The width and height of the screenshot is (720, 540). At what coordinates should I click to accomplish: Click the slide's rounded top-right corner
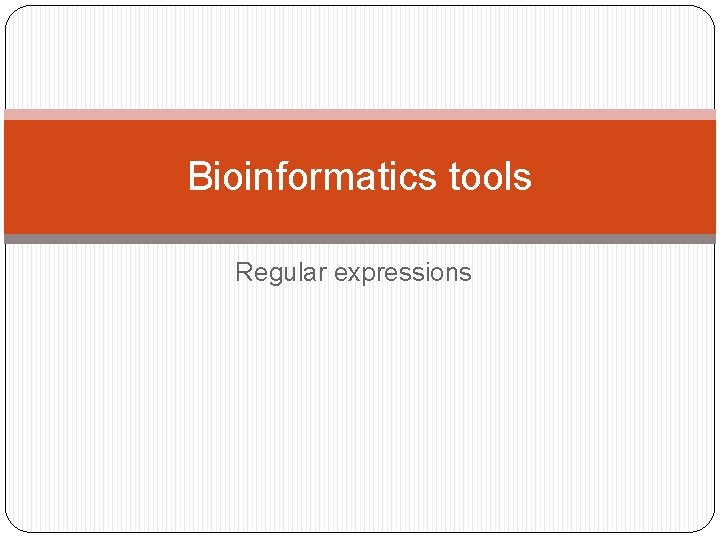coord(706,14)
